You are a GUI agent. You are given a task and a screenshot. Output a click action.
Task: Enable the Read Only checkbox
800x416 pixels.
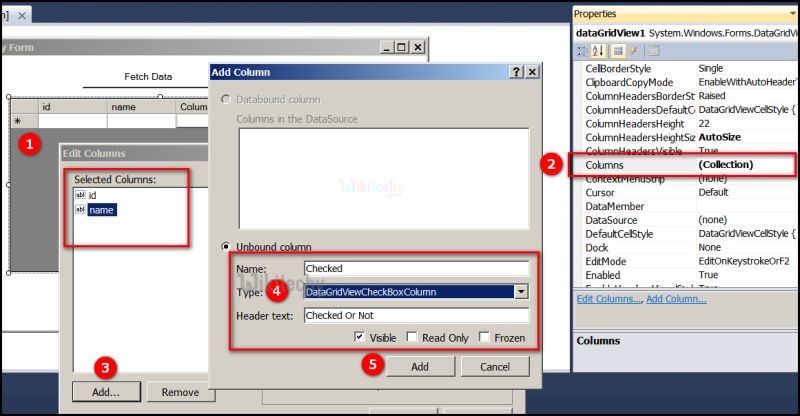[412, 337]
